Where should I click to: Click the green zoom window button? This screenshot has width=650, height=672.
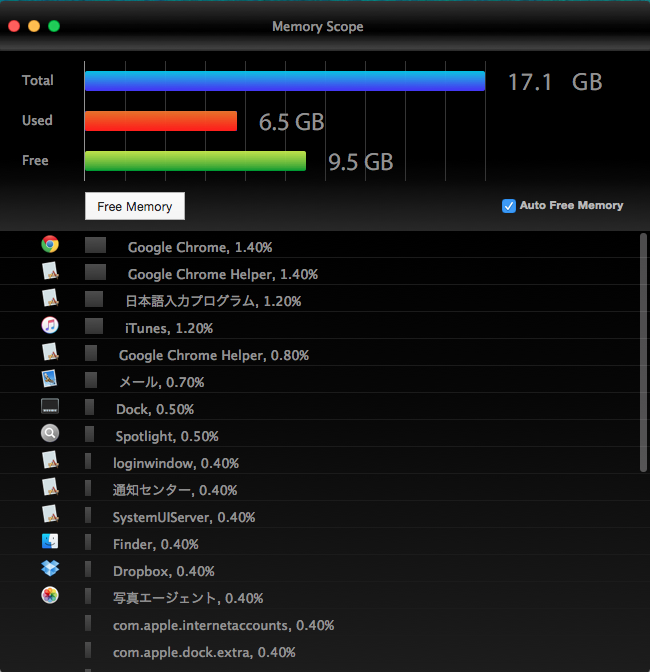54,26
